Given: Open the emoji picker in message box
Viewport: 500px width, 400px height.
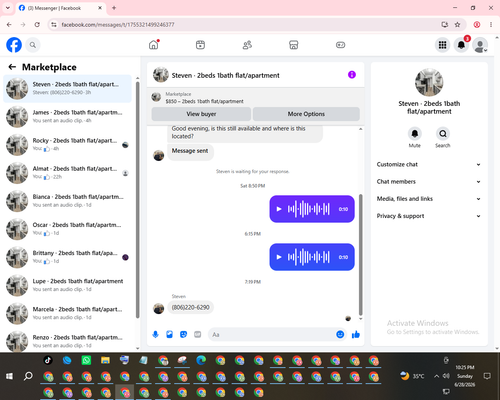Looking at the screenshot, I should point(340,334).
